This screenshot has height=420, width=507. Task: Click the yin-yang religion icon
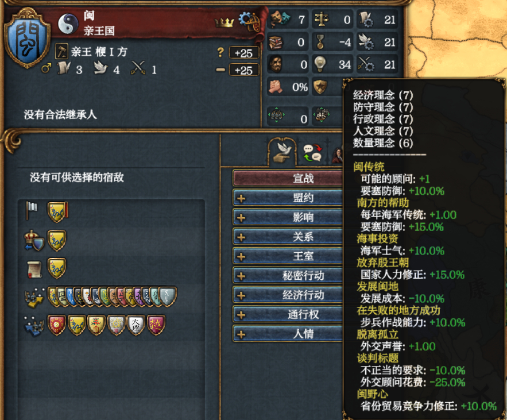pyautogui.click(x=68, y=24)
